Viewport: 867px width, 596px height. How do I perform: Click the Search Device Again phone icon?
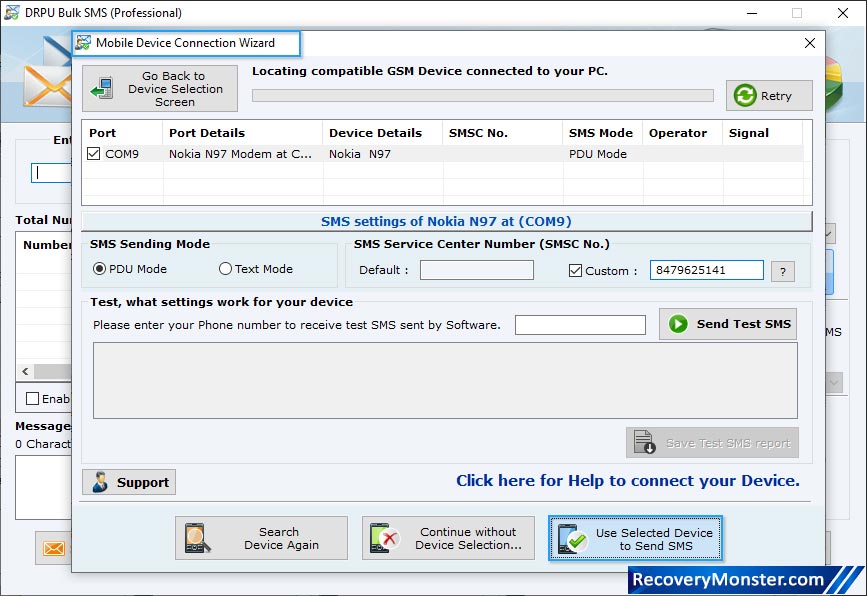198,537
